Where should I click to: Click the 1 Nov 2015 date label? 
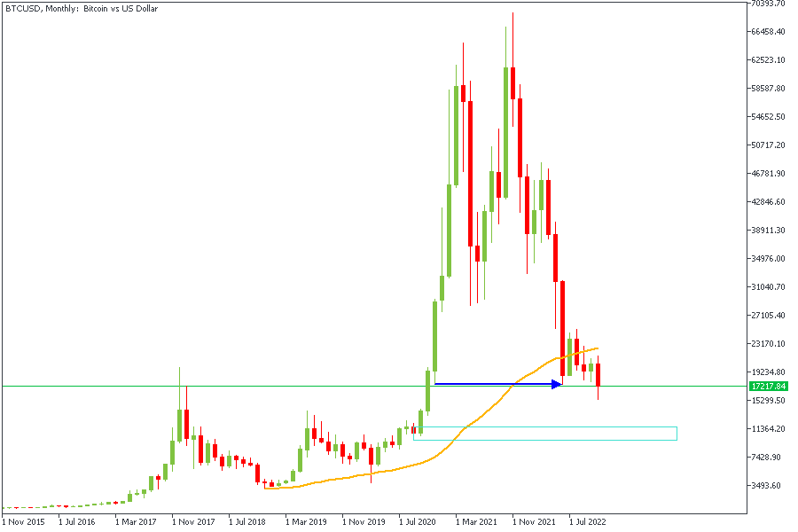point(22,522)
